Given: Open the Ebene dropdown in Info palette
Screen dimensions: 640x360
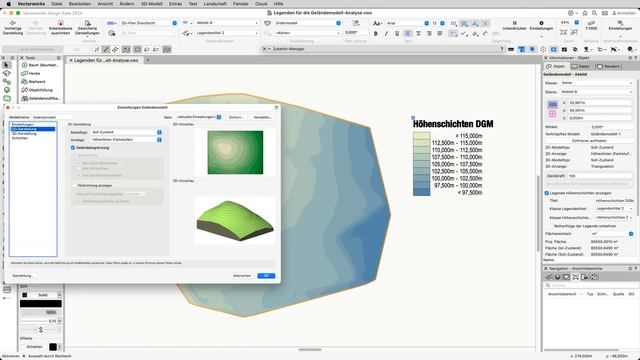Looking at the screenshot, I should (596, 92).
